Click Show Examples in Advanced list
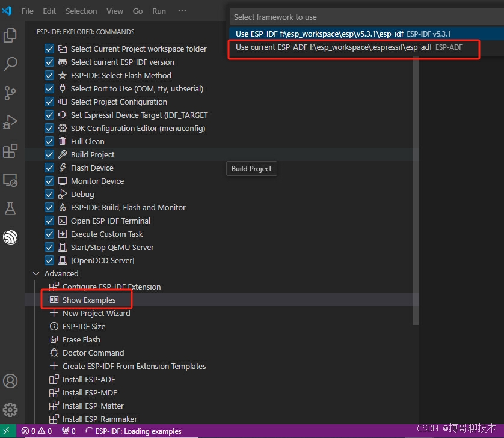504x438 pixels. coord(89,300)
